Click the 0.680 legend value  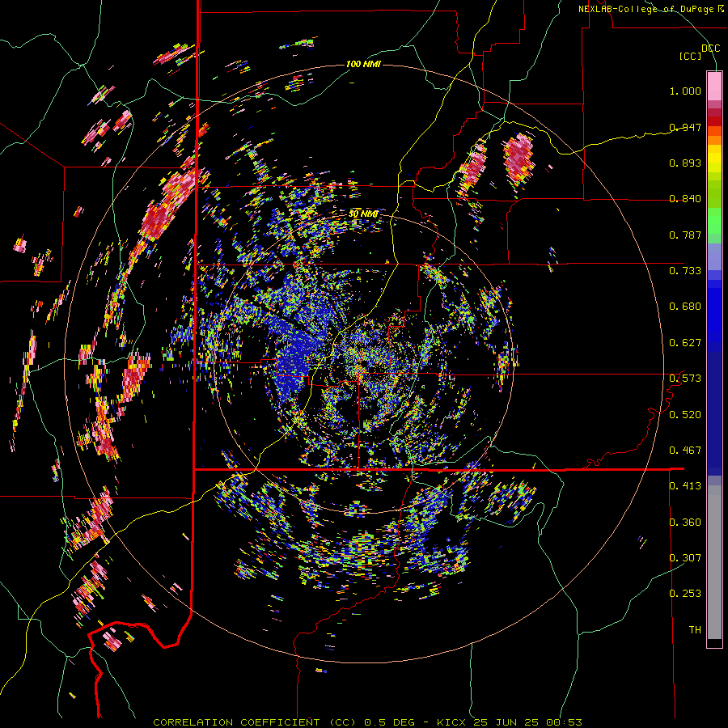tap(685, 307)
